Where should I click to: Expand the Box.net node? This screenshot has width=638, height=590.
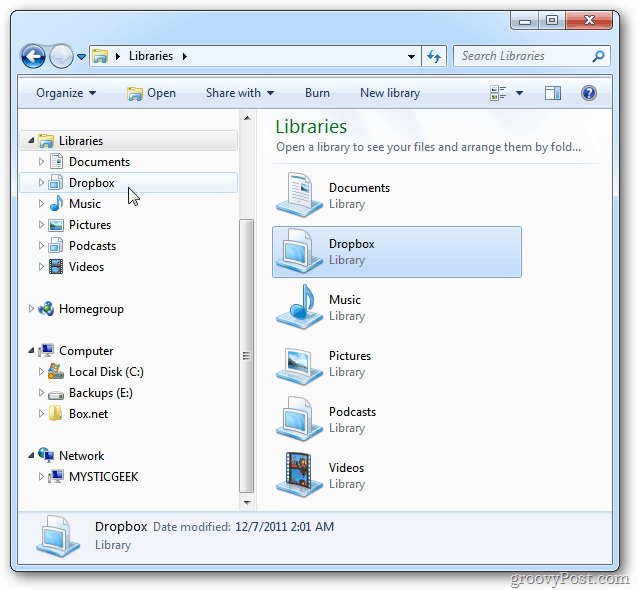tap(41, 414)
